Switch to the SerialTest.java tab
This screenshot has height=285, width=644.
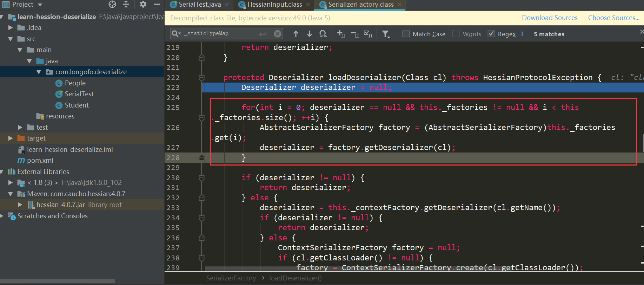[x=200, y=5]
